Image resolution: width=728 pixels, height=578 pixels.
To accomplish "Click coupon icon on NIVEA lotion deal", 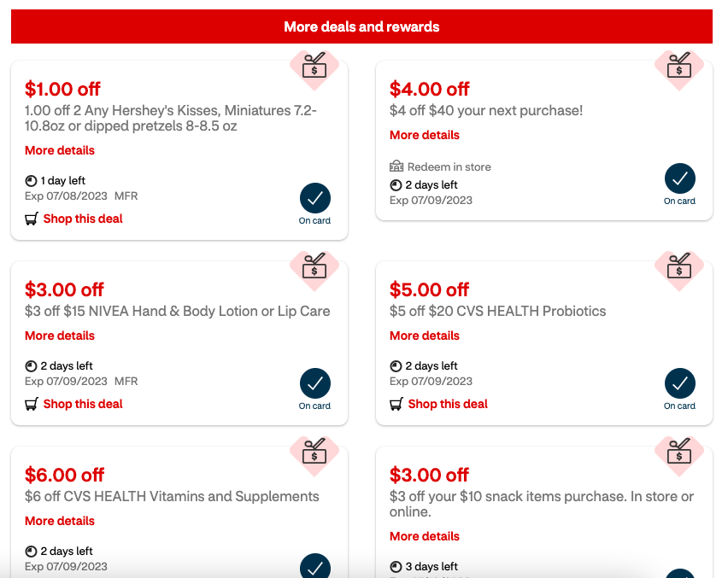I will click(314, 266).
